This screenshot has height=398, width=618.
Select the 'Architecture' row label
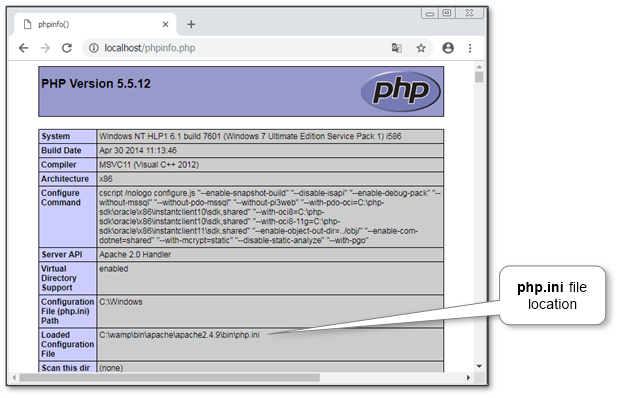[x=65, y=179]
